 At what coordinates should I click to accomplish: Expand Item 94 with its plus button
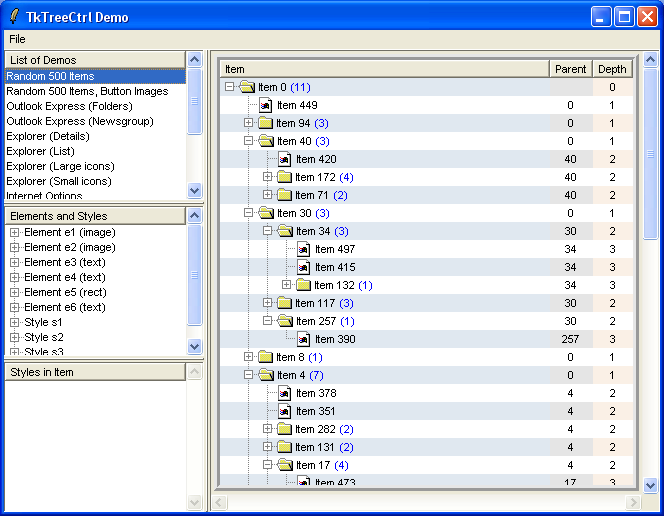pos(249,123)
